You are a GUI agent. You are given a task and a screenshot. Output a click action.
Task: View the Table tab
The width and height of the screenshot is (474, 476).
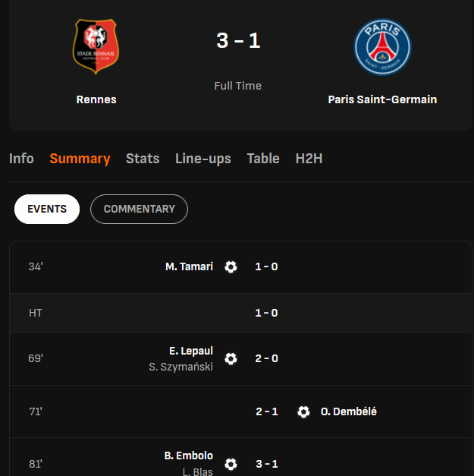(x=263, y=159)
